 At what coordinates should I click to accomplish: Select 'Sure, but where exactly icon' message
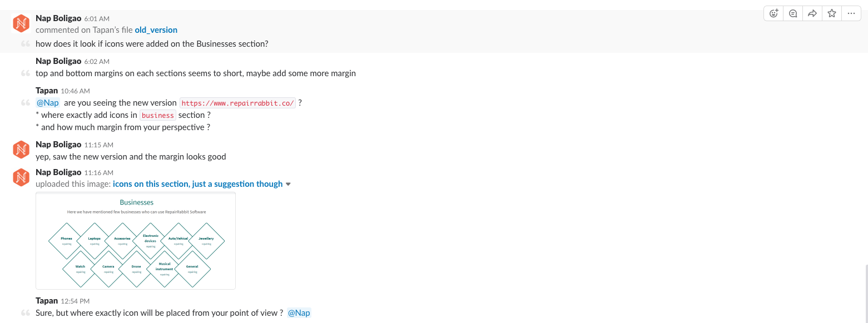tap(160, 313)
